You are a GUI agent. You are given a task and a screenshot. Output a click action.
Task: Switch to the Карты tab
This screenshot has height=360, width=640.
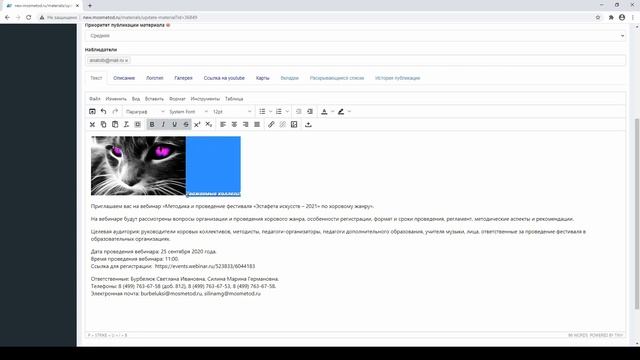point(262,78)
